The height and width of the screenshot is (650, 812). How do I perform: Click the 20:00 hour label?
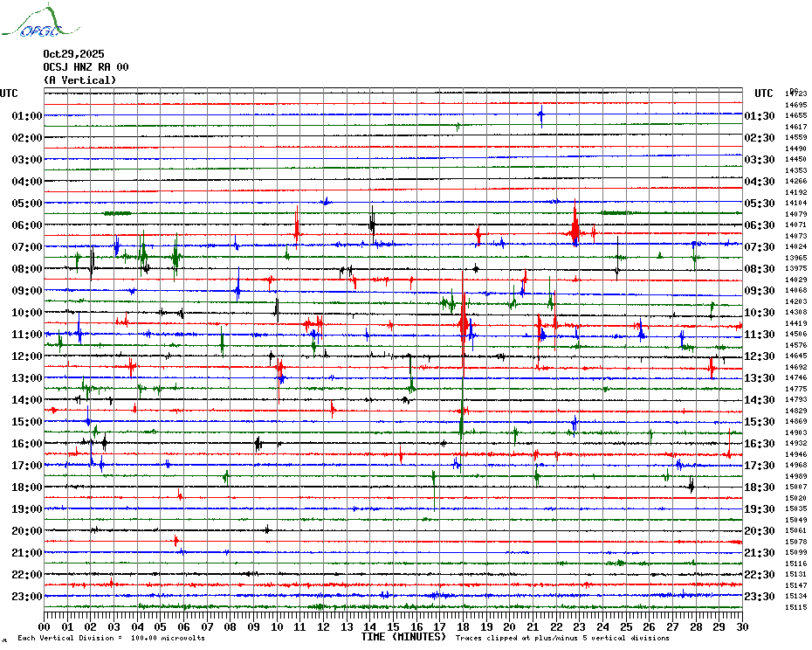(27, 531)
